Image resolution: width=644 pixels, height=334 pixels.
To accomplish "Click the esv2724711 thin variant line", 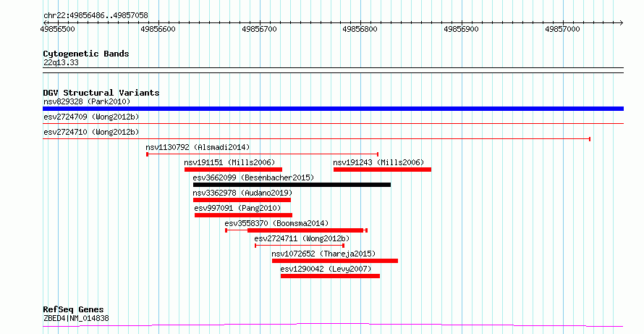I will point(300,246).
